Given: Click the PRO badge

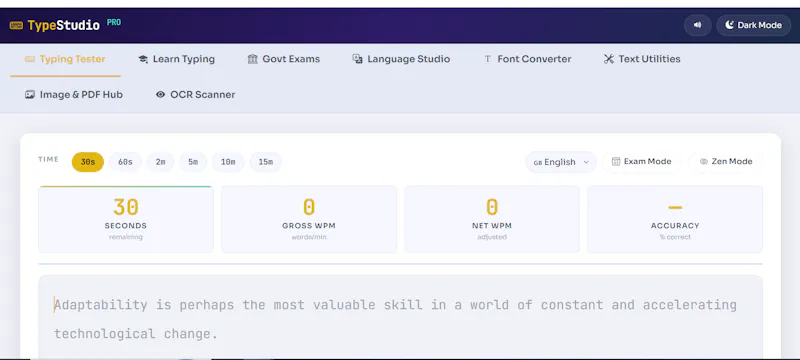Looking at the screenshot, I should point(114,22).
